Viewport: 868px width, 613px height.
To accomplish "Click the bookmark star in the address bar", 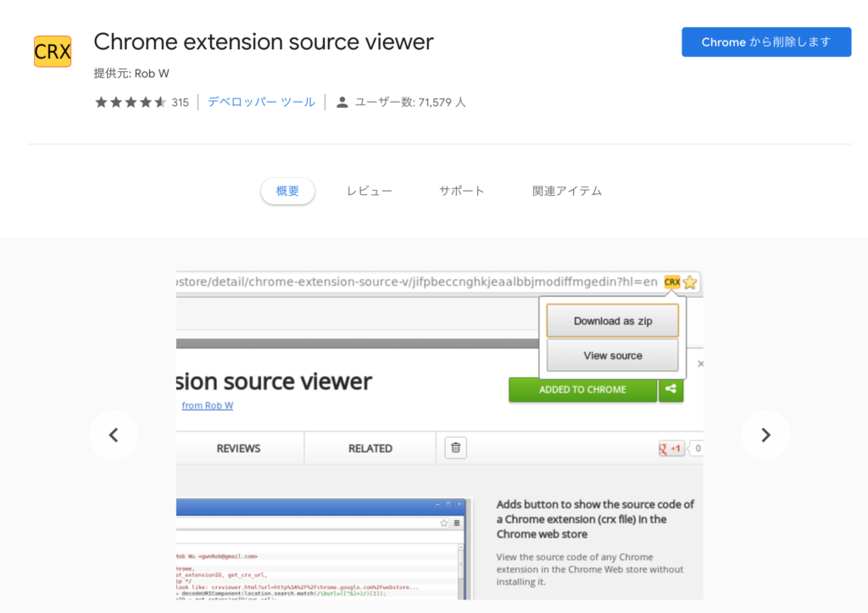I will [690, 282].
